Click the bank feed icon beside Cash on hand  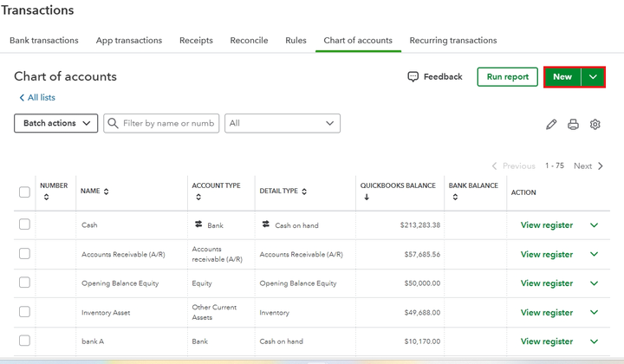pyautogui.click(x=265, y=224)
